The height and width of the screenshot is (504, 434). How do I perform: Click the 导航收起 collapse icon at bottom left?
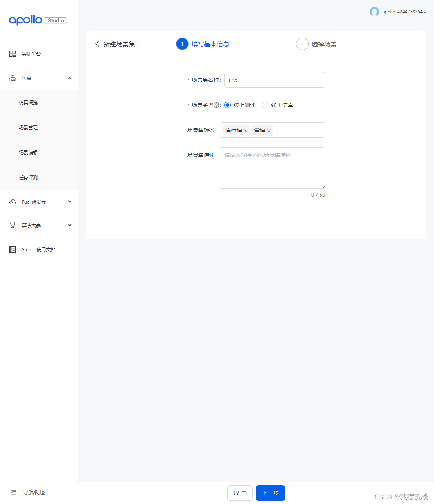[14, 492]
